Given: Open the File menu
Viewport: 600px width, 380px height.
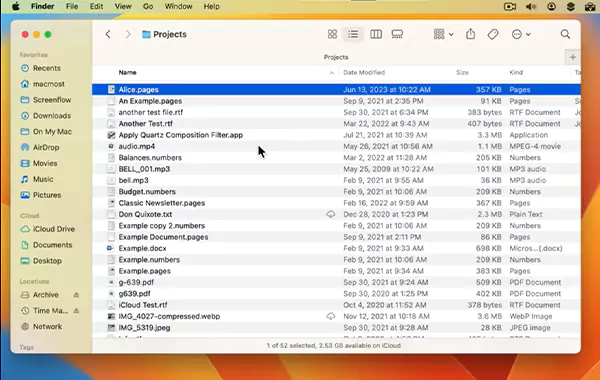Looking at the screenshot, I should coord(72,7).
